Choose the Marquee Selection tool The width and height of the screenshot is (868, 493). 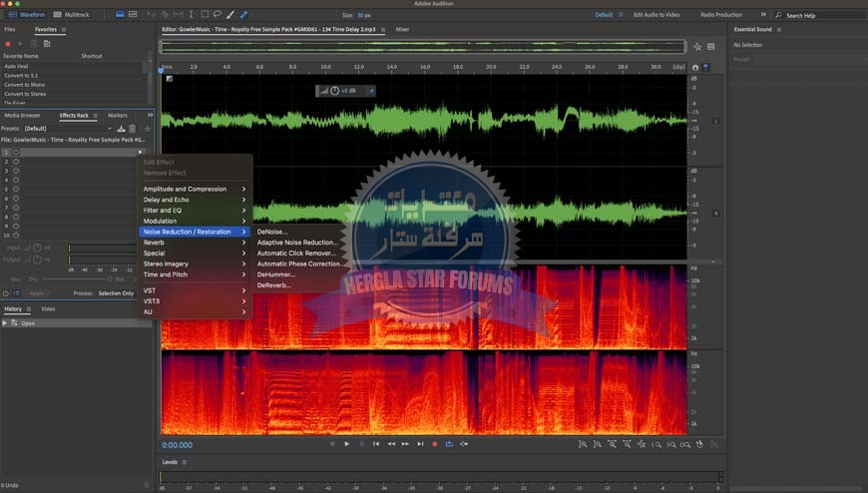[x=204, y=15]
